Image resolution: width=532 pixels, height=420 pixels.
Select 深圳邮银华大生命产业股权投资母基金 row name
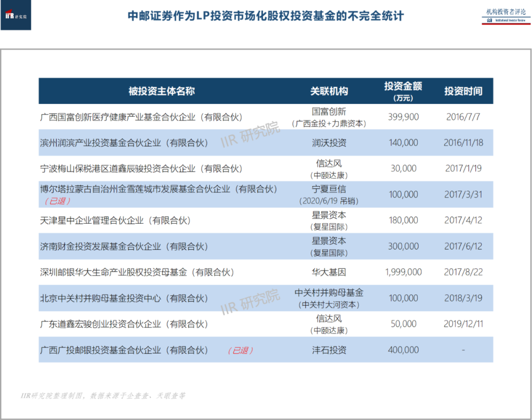pos(137,272)
